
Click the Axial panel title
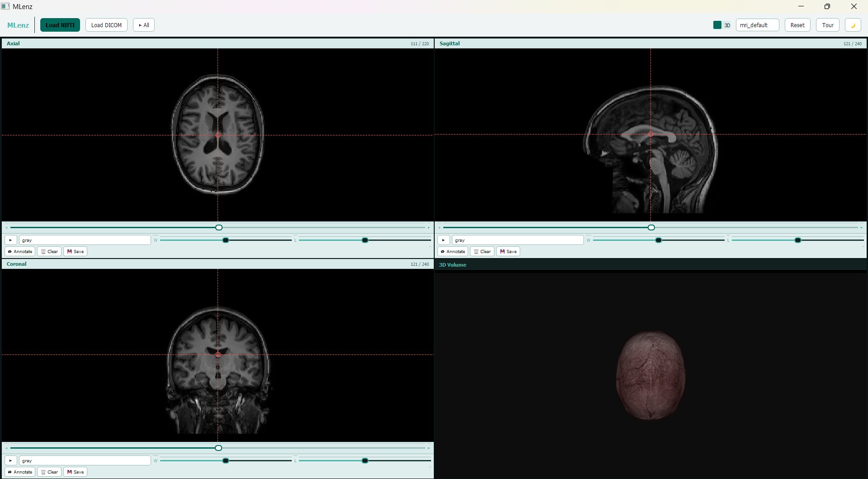(x=13, y=43)
